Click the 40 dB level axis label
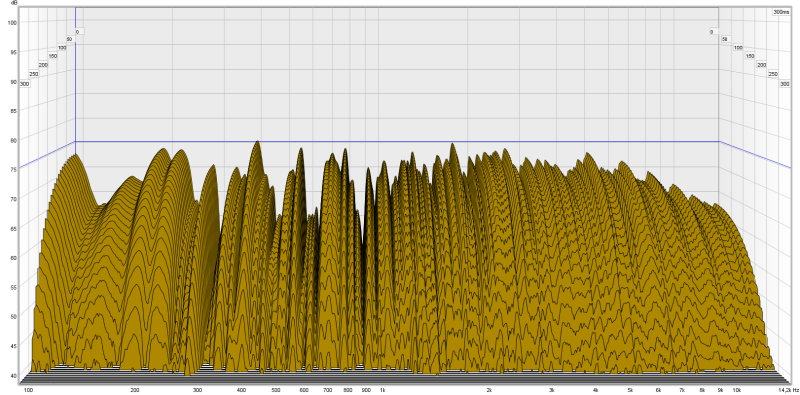The height and width of the screenshot is (395, 800). 14,376
